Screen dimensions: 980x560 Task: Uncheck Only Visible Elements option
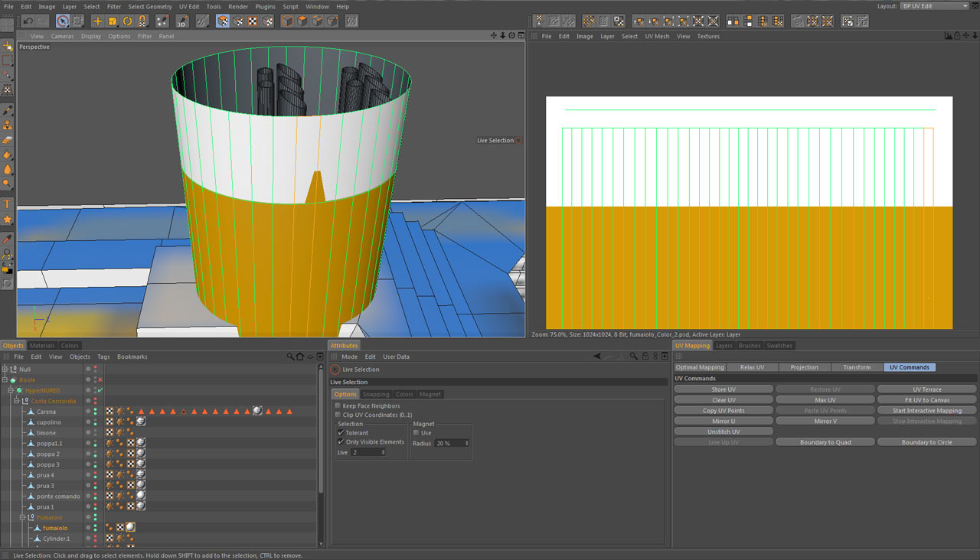click(x=341, y=442)
